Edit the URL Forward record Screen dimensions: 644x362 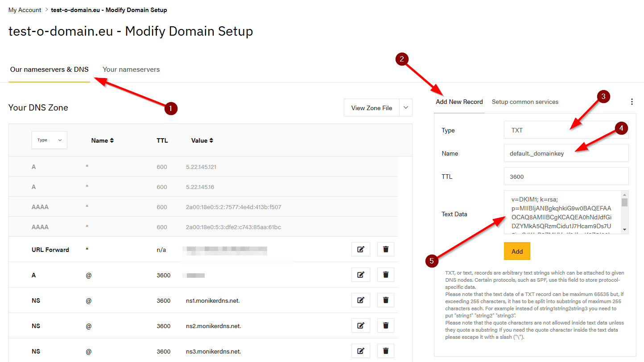coord(360,250)
